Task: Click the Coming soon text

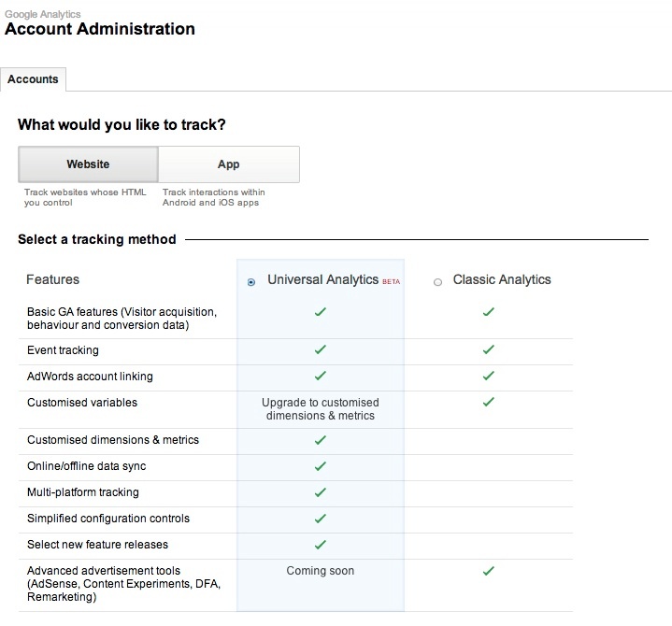Action: 321,571
